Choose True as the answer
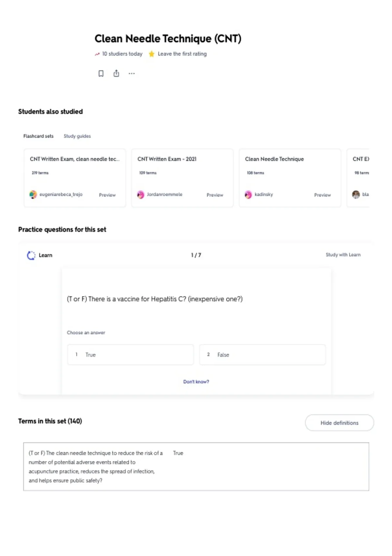This screenshot has width=392, height=556. click(x=130, y=355)
